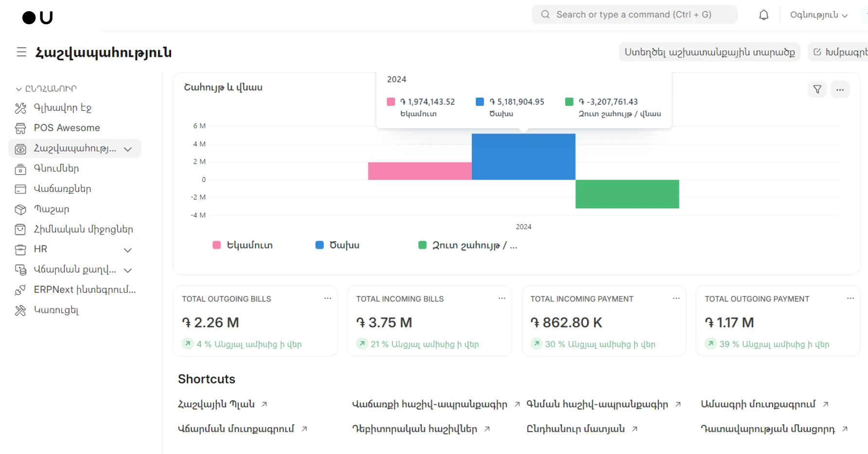This screenshot has height=454, width=868.
Task: Click the Հաշվապահություն sidebar icon
Action: point(20,149)
